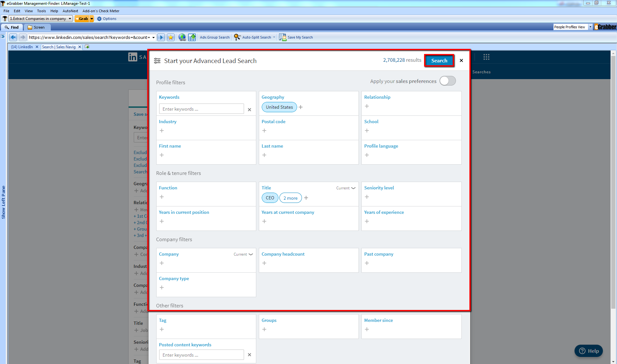Add another Geography with plus icon
The width and height of the screenshot is (617, 364).
(301, 107)
